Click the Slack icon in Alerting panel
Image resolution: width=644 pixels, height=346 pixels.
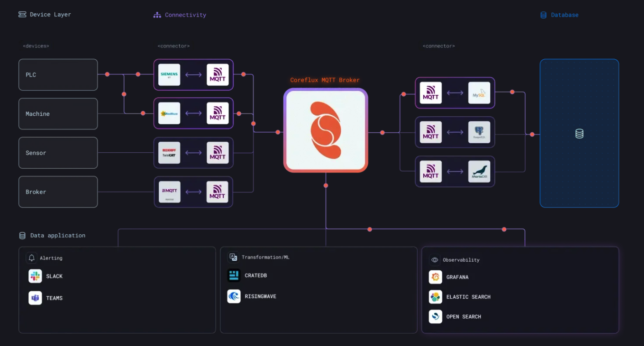tap(35, 276)
